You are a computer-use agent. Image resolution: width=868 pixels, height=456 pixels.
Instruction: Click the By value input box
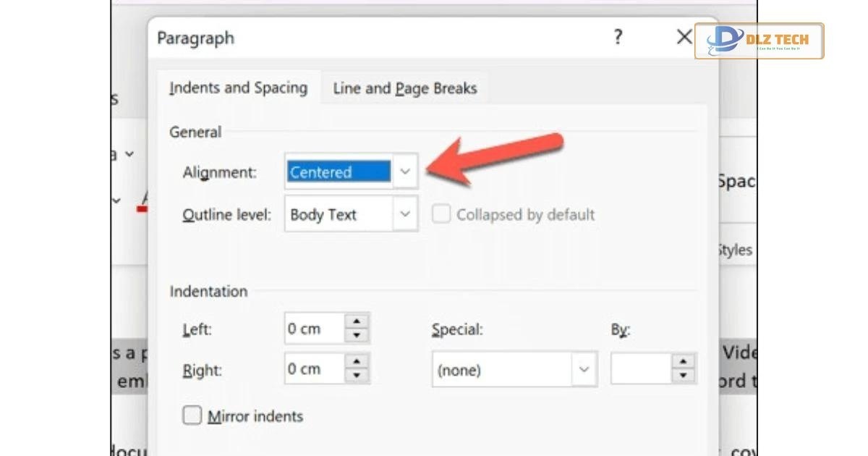[641, 369]
